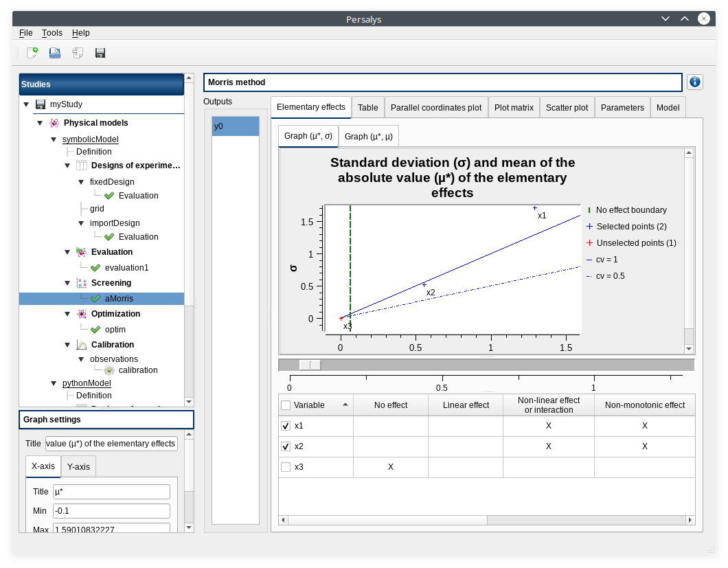The height and width of the screenshot is (568, 728).
Task: Open the Tools menu
Action: tap(52, 33)
